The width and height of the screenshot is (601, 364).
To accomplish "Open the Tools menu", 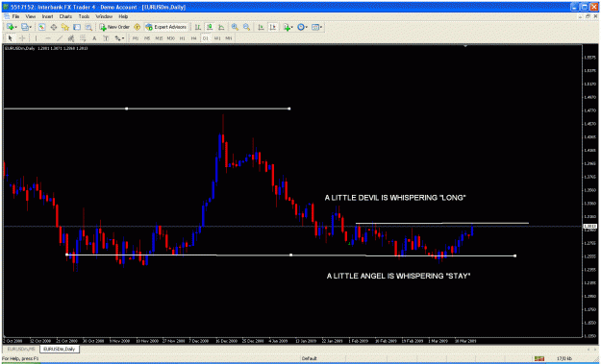I will click(x=84, y=17).
